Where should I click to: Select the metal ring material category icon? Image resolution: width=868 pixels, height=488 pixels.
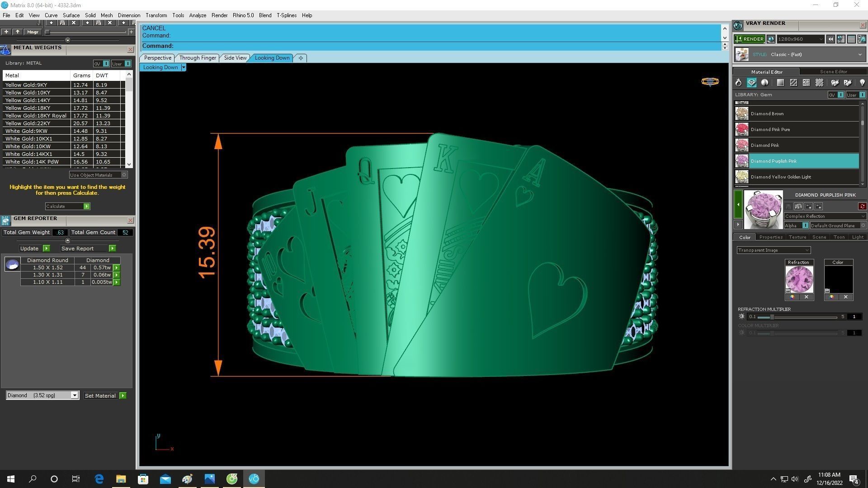(738, 83)
